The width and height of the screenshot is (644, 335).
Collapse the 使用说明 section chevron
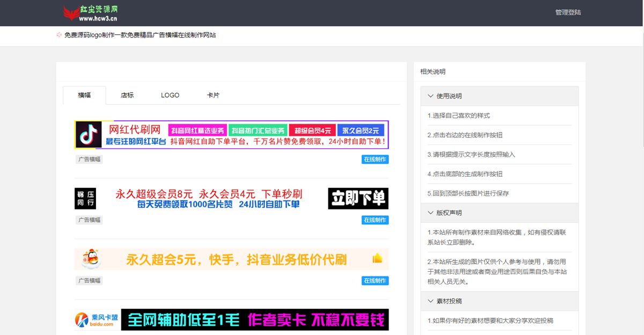coord(430,96)
